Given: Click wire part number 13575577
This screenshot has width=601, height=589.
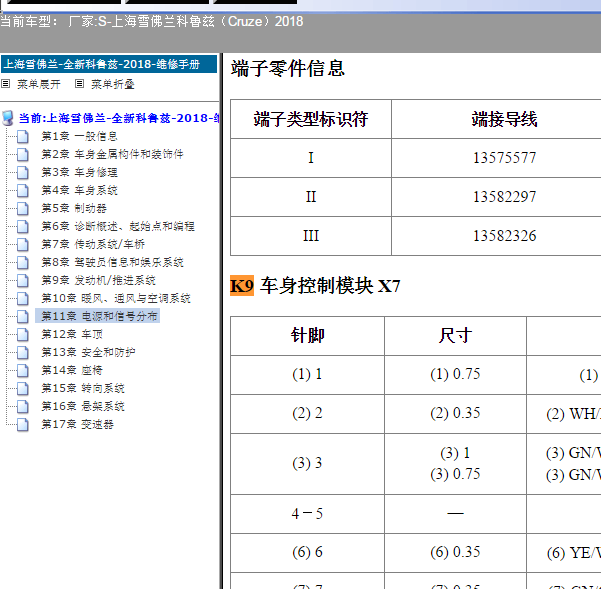Looking at the screenshot, I should [504, 158].
